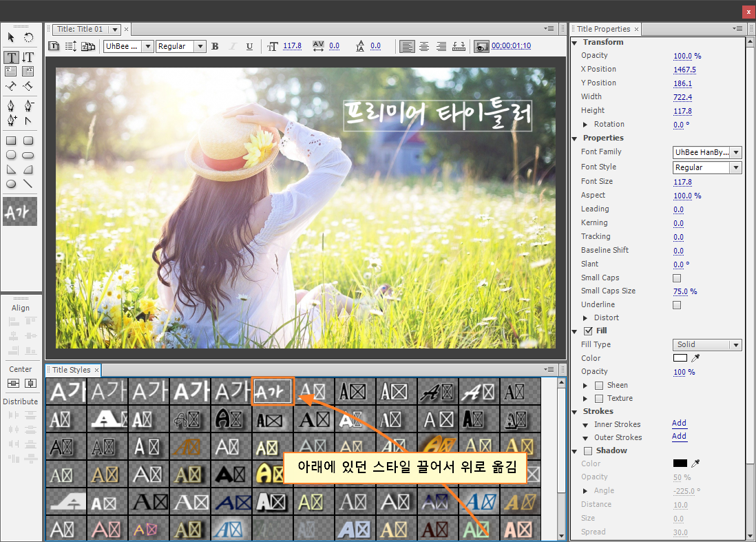Add an Inner Stroke
The image size is (756, 542).
pos(679,423)
